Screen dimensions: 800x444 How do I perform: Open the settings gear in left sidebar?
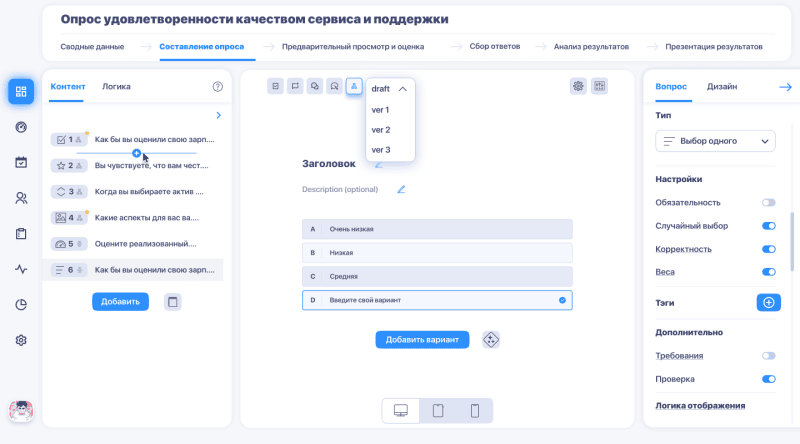click(21, 340)
